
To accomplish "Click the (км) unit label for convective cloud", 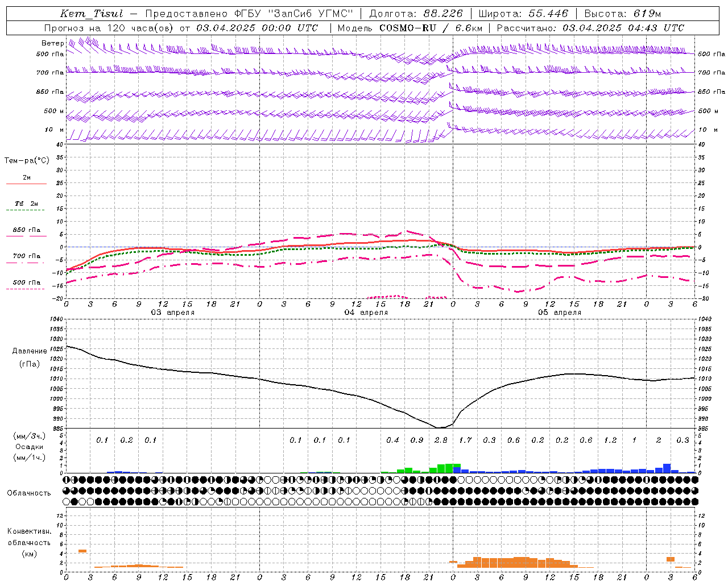I will 29,554.
